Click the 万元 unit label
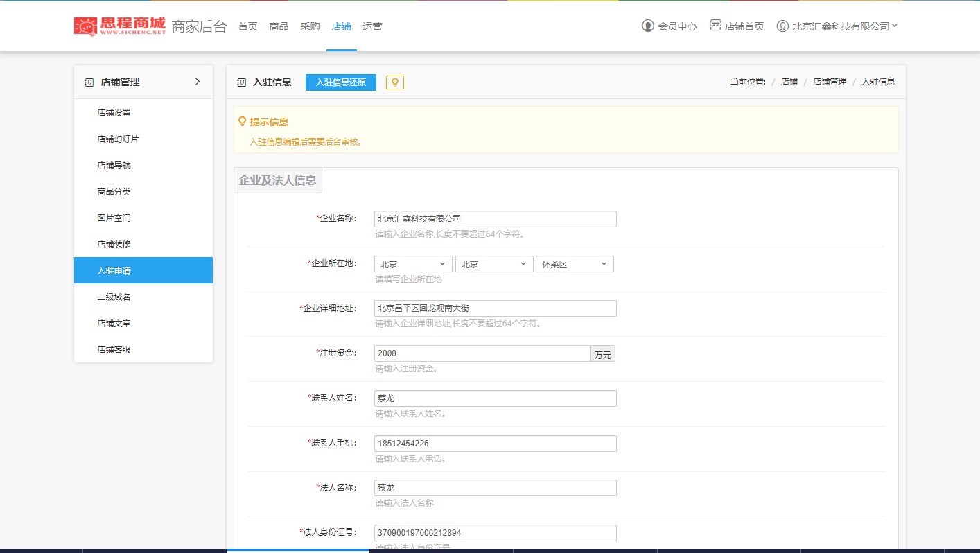This screenshot has height=553, width=980. pyautogui.click(x=603, y=353)
